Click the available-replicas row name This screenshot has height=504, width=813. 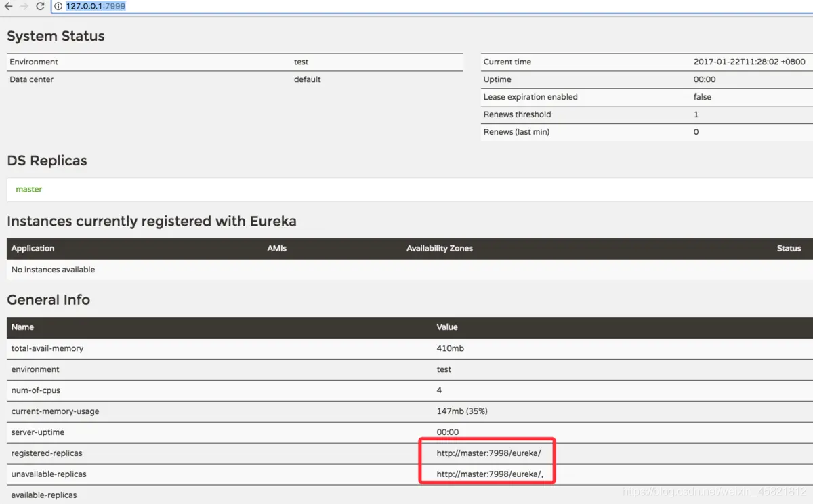[44, 495]
